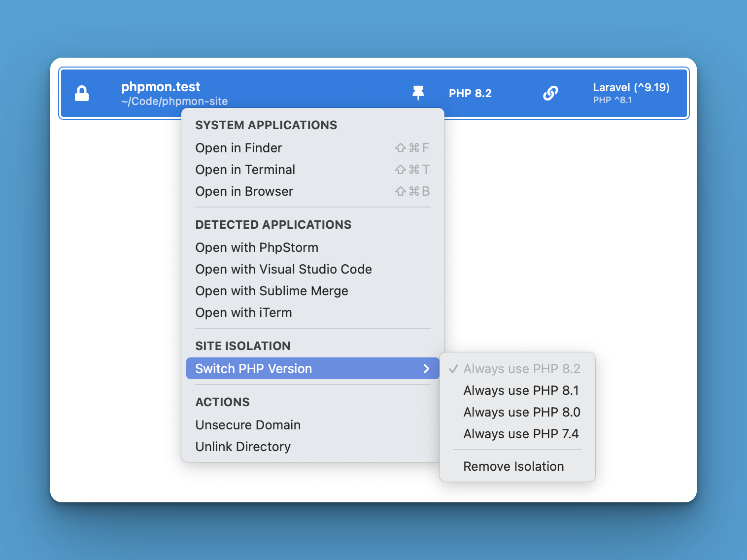Click the System Applications section header
This screenshot has height=560, width=747.
coord(266,125)
